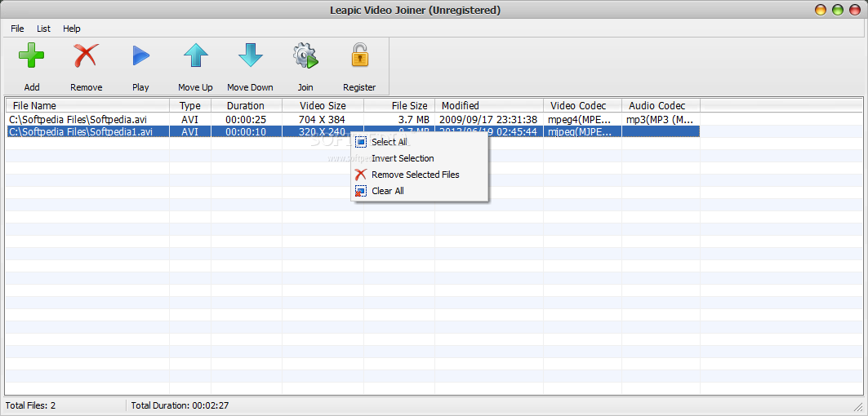Screen dimensions: 868x416
Task: Sort by the Video Size column header
Action: [x=323, y=106]
